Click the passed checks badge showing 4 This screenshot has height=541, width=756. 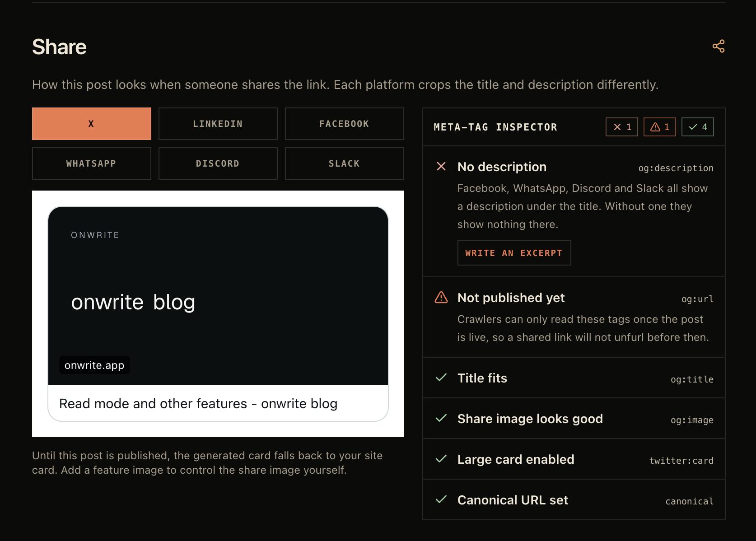point(698,127)
